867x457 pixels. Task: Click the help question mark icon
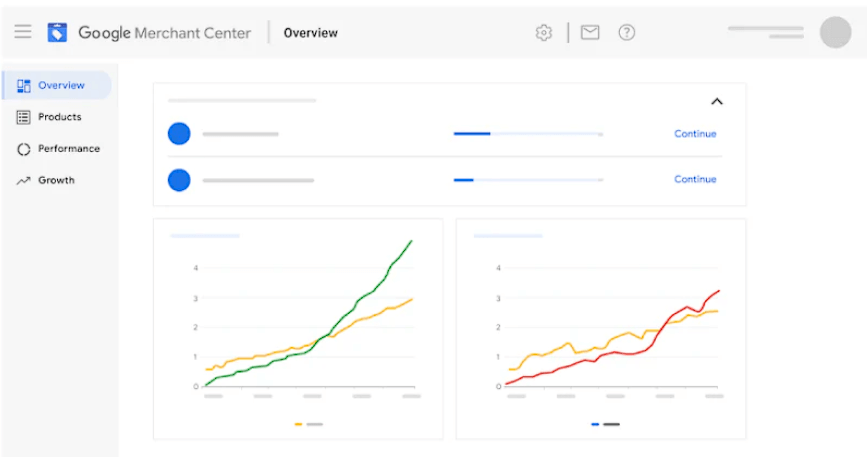pos(627,33)
